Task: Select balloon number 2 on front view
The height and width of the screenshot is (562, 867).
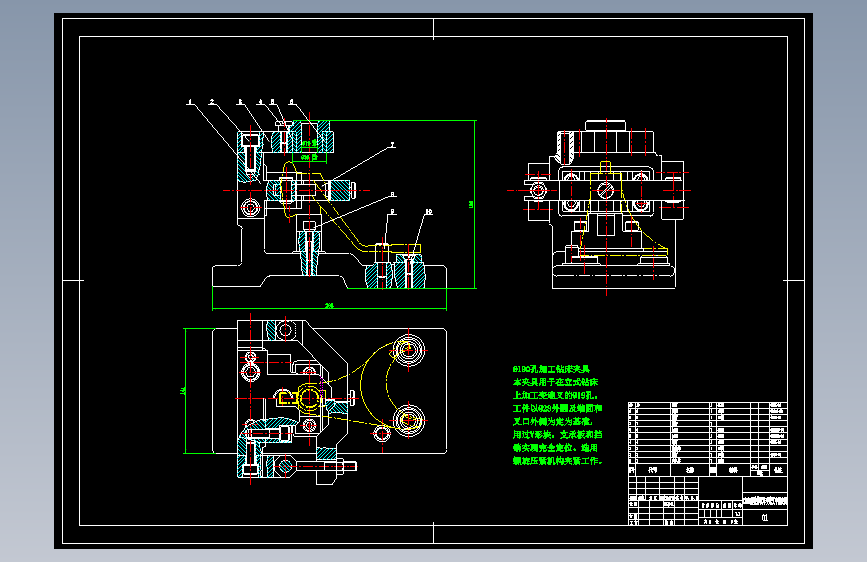Action: (212, 102)
